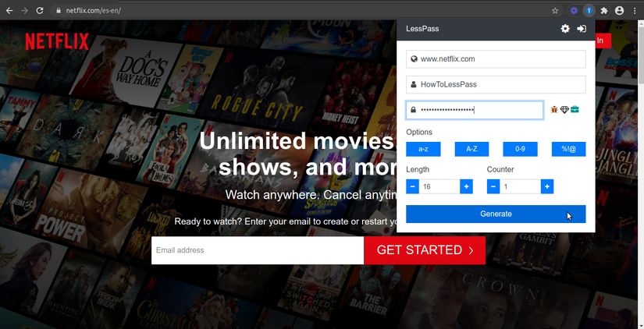Reload the Netflix page
This screenshot has height=329, width=644.
(x=40, y=11)
